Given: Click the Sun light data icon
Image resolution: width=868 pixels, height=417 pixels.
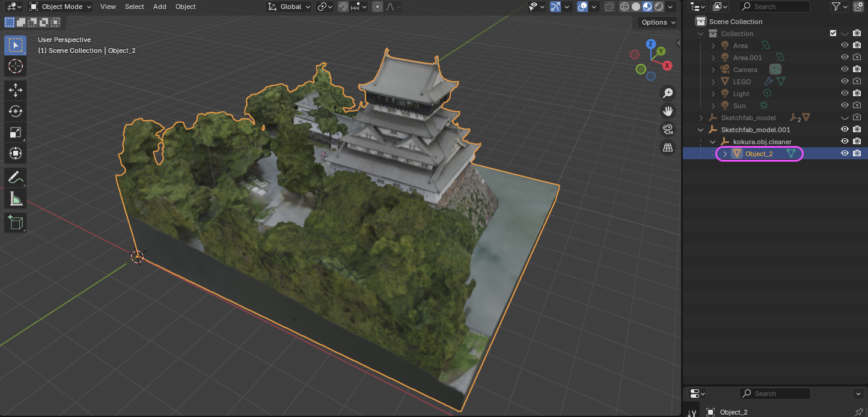Looking at the screenshot, I should pyautogui.click(x=764, y=106).
